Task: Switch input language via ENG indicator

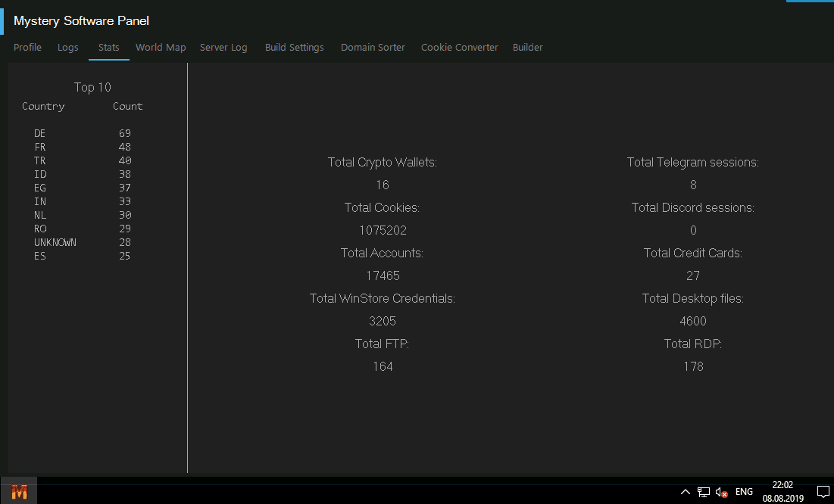Action: (744, 492)
